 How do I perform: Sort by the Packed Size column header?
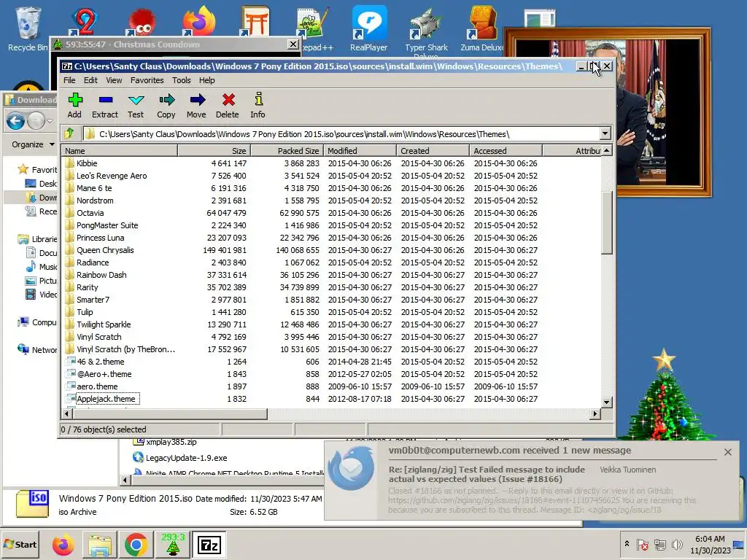point(287,150)
